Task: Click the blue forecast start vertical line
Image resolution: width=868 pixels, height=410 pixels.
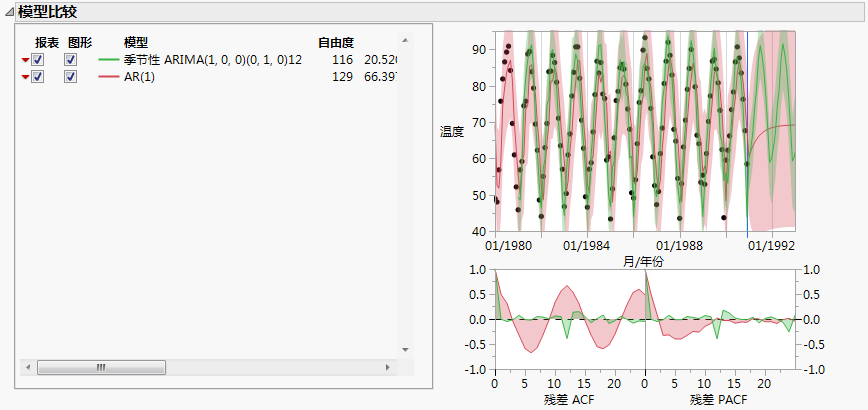Action: tap(747, 132)
